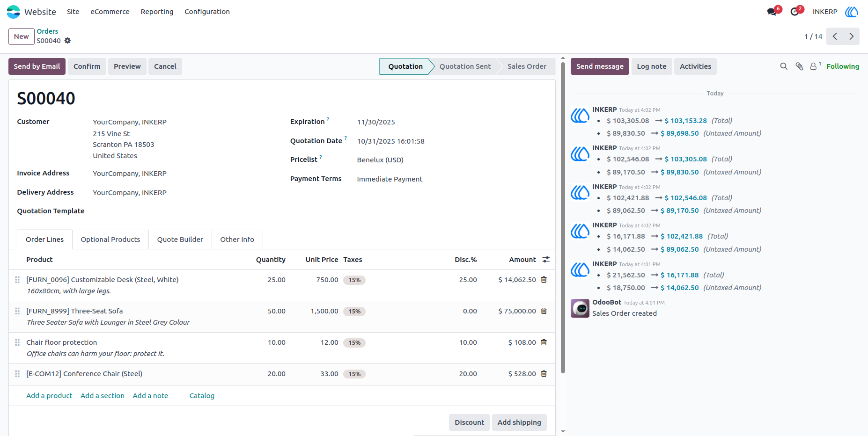Open the Configuration menu
The height and width of the screenshot is (436, 868).
click(x=207, y=12)
